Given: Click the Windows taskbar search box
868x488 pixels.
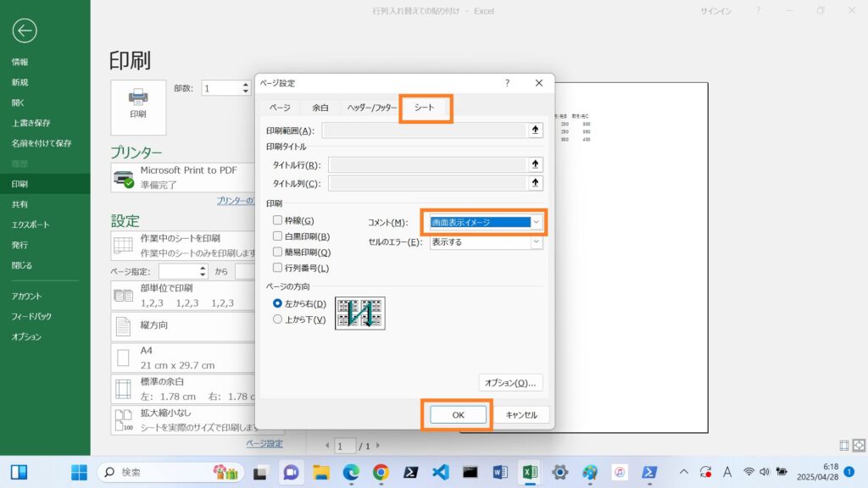Looking at the screenshot, I should (x=170, y=472).
